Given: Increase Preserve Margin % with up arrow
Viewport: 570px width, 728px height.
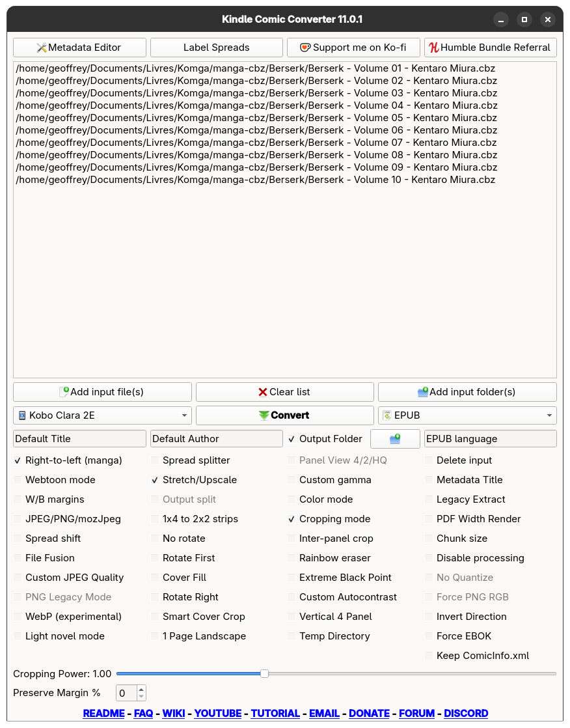Looking at the screenshot, I should (x=141, y=689).
